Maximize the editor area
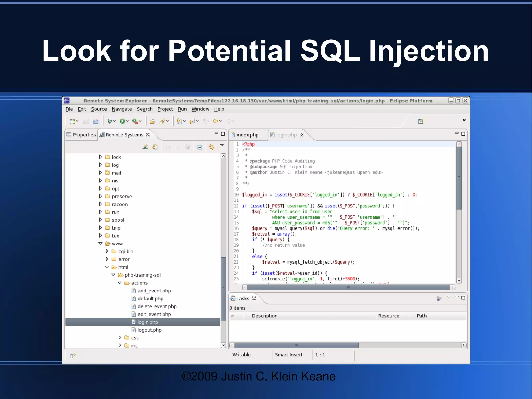This screenshot has height=399, width=532. (463, 134)
